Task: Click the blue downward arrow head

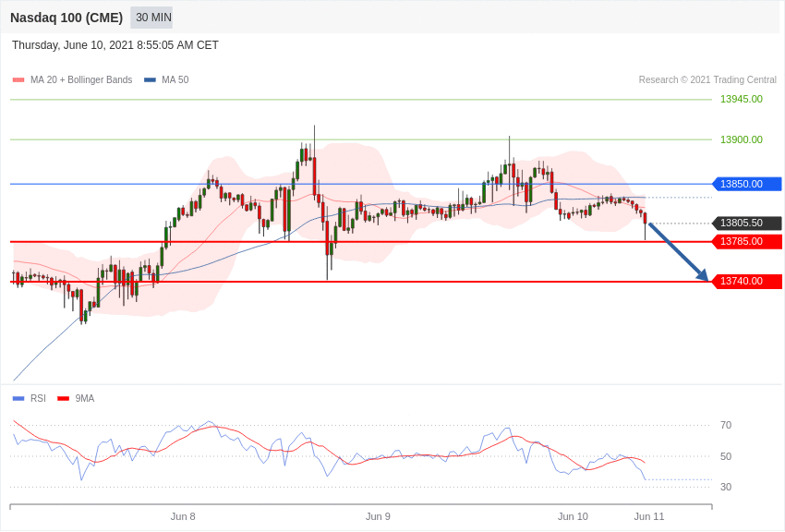Action: click(x=703, y=275)
